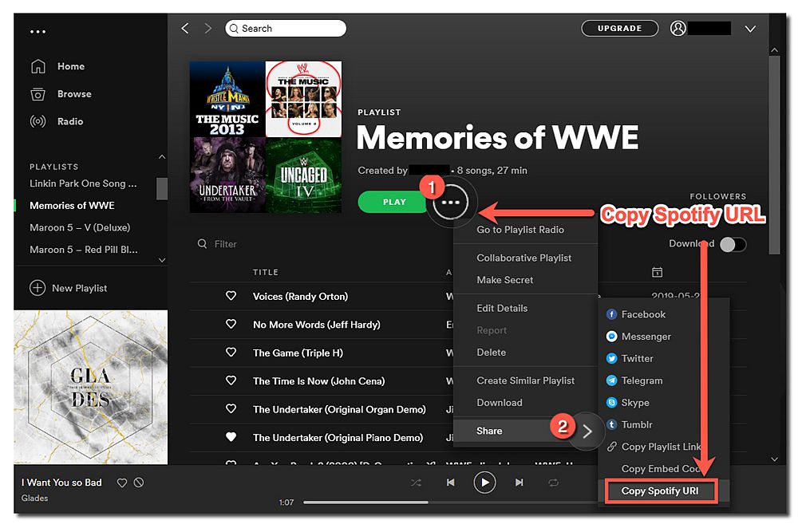This screenshot has width=798, height=532.
Task: Click the song progress bar
Action: coord(399,502)
